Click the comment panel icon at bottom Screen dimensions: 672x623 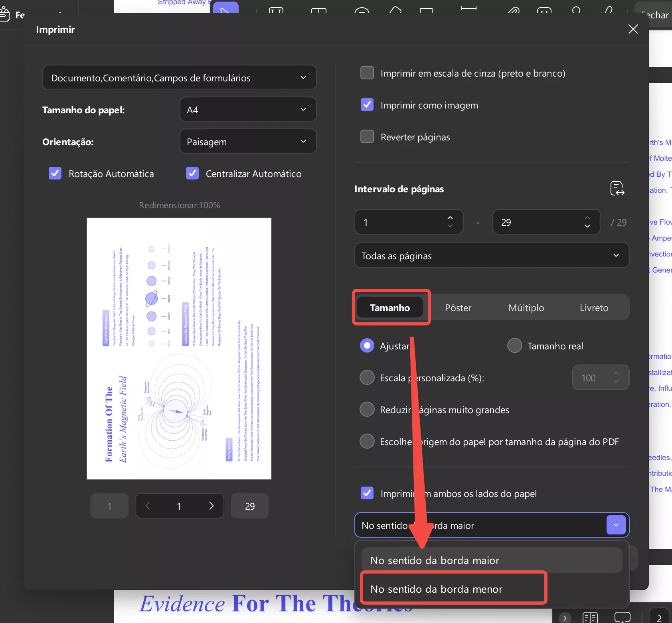coord(622,617)
